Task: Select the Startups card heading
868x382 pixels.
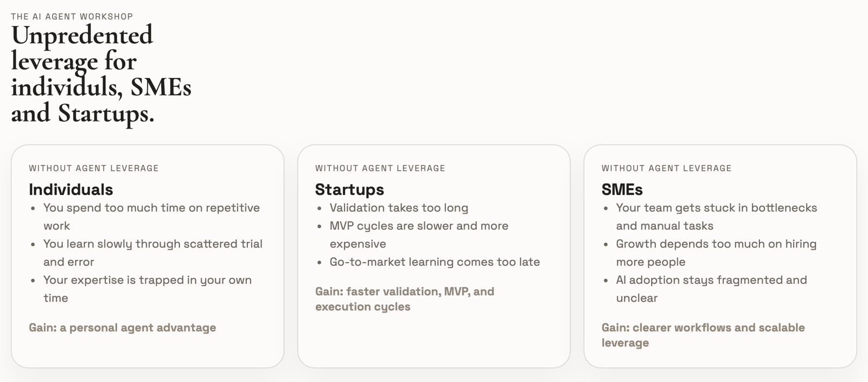Action: click(349, 189)
